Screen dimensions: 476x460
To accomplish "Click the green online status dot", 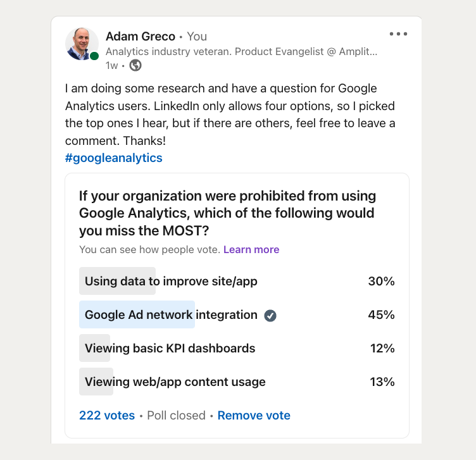I will click(94, 56).
